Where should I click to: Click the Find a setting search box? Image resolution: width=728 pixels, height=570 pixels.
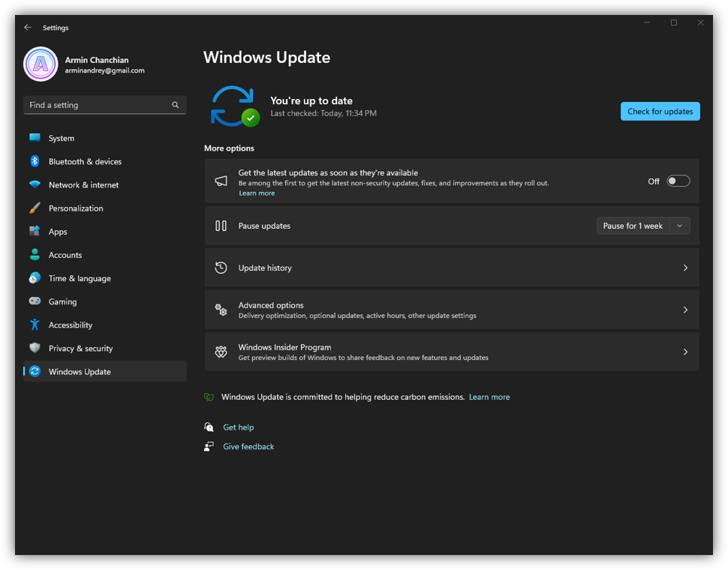[105, 105]
